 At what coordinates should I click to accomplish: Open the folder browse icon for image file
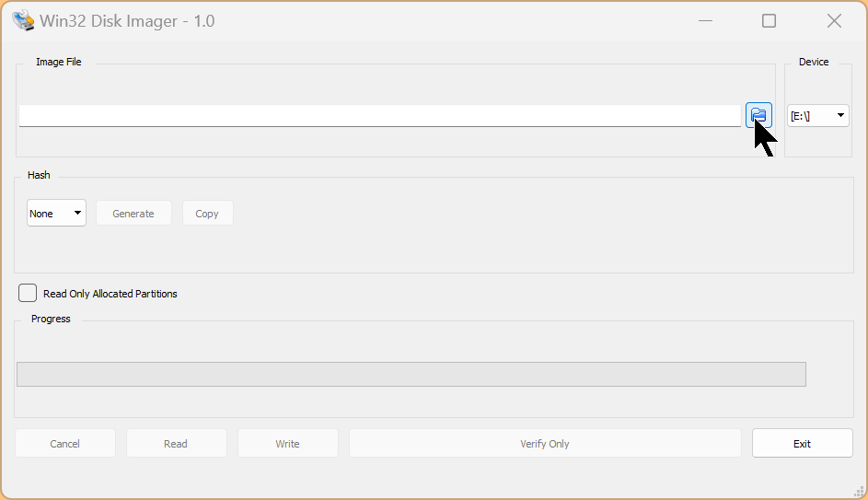point(758,115)
